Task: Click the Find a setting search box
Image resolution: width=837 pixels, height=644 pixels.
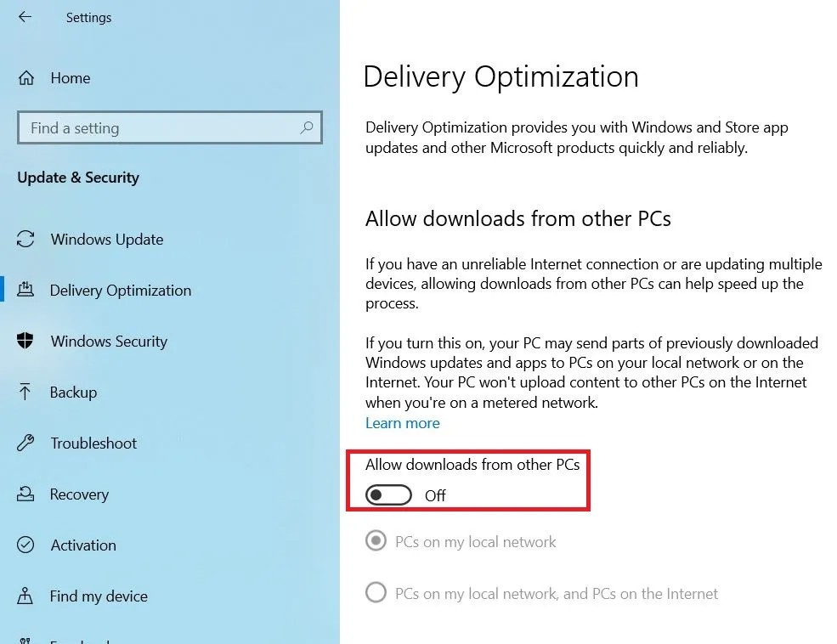Action: pyautogui.click(x=161, y=128)
